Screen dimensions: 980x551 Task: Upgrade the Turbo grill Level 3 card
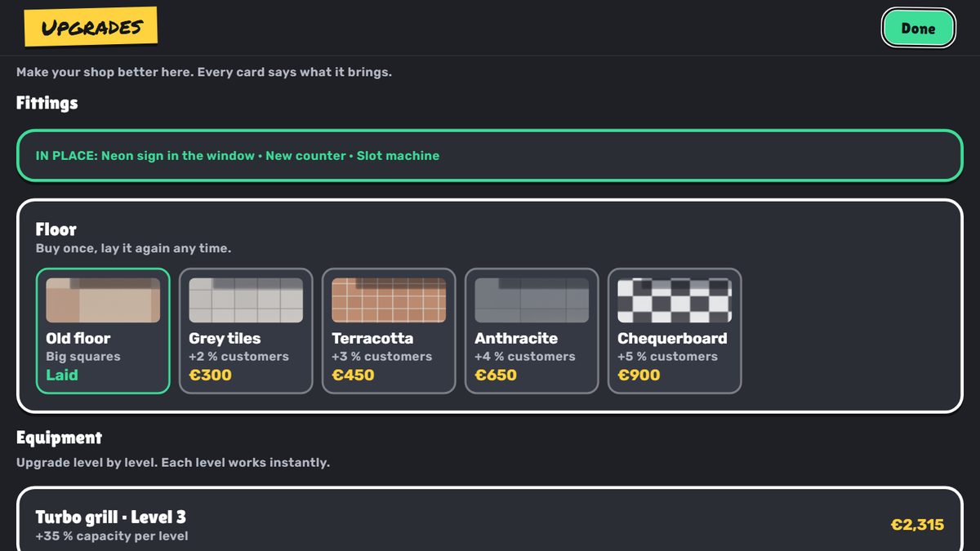[490, 519]
